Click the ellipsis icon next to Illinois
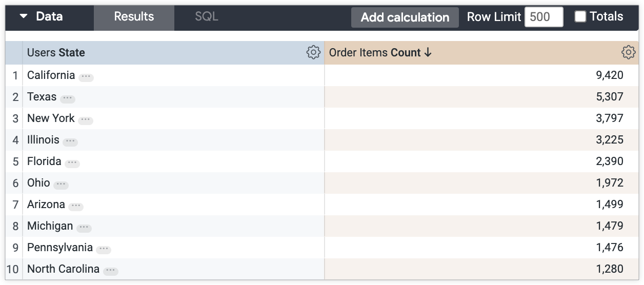The image size is (644, 285). [70, 141]
